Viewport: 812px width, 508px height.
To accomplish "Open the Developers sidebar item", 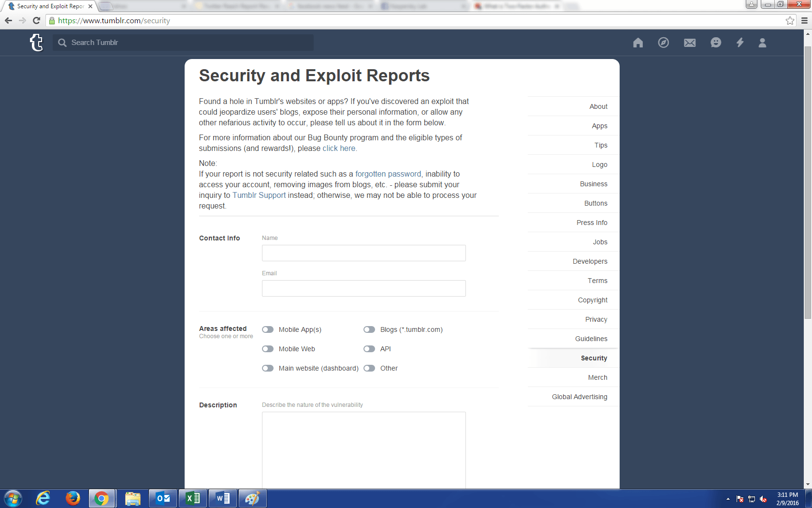I will [573, 261].
